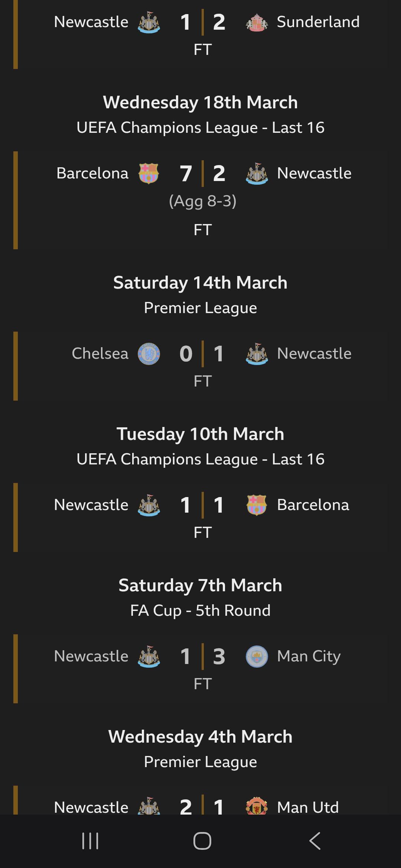Tap the Man City club crest
Viewport: 401px width, 868px height.
point(257,657)
